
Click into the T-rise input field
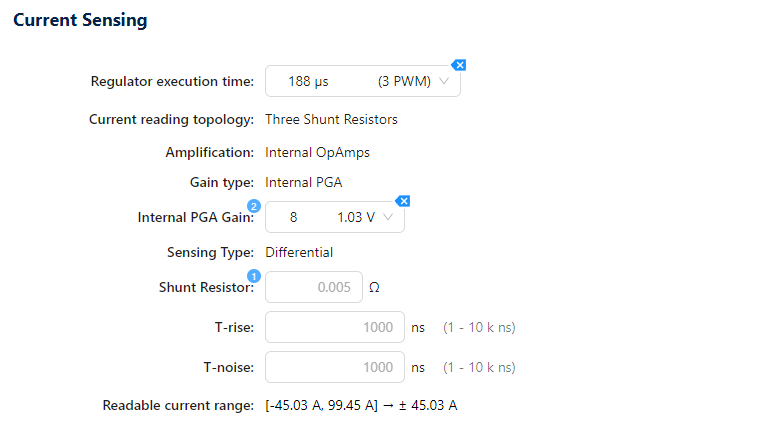(334, 327)
